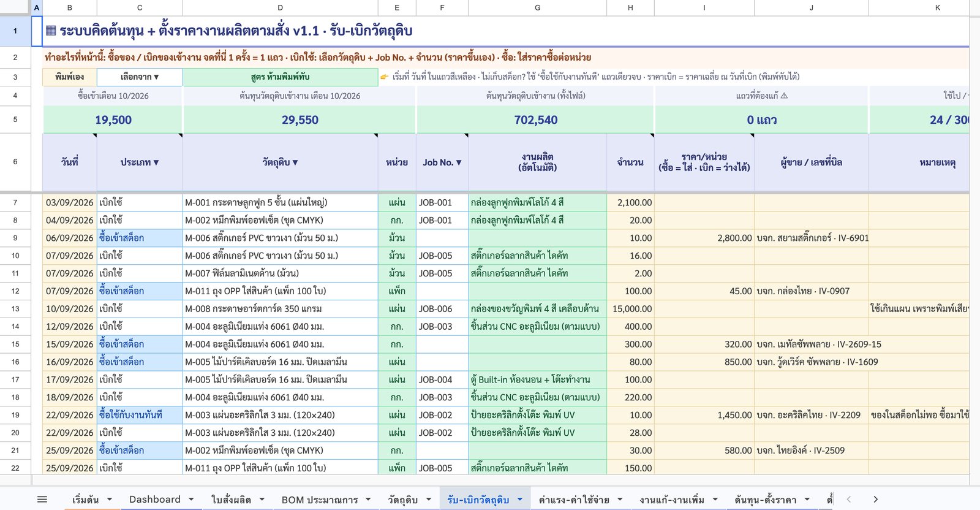Viewport: 980px width, 510px height.
Task: Click the Job No. ▾ header cell
Action: pos(442,162)
